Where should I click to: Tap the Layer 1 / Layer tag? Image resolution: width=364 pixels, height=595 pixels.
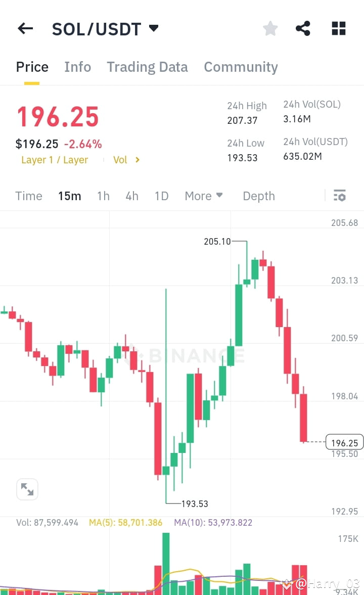tap(54, 160)
